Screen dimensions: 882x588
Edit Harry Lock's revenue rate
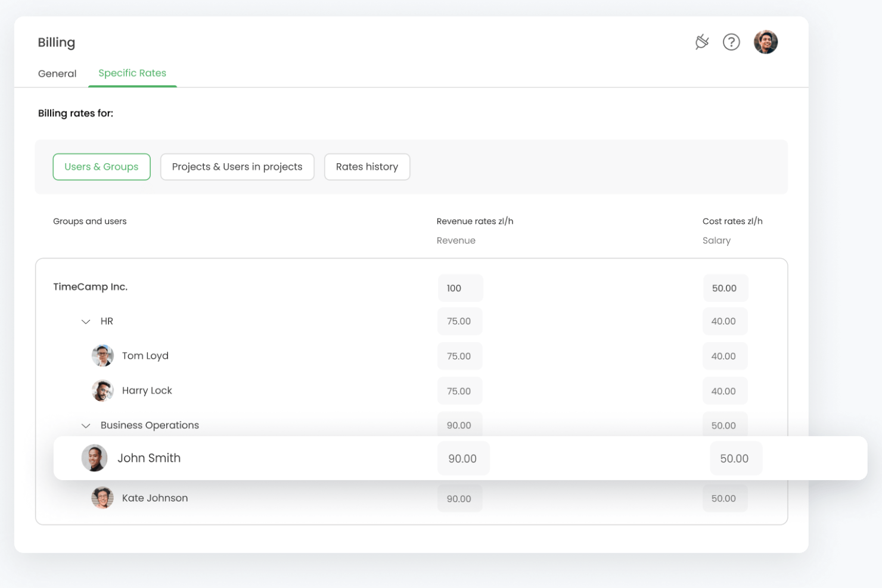459,391
